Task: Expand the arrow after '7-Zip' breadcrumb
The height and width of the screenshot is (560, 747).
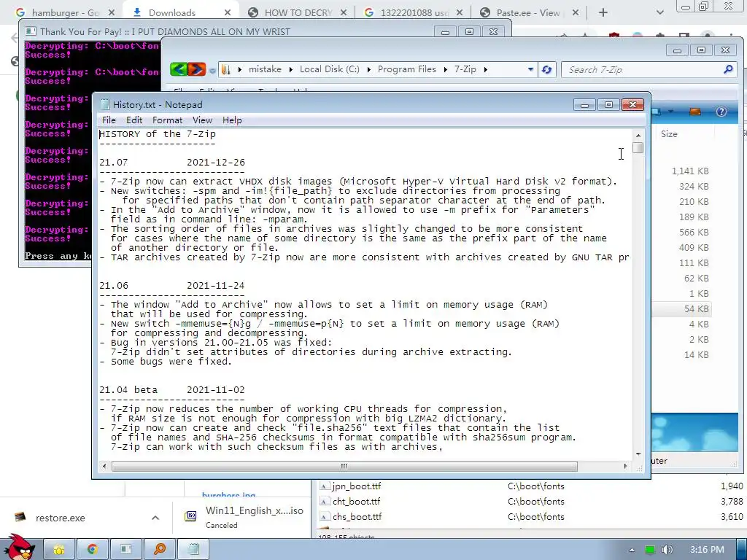Action: point(485,69)
